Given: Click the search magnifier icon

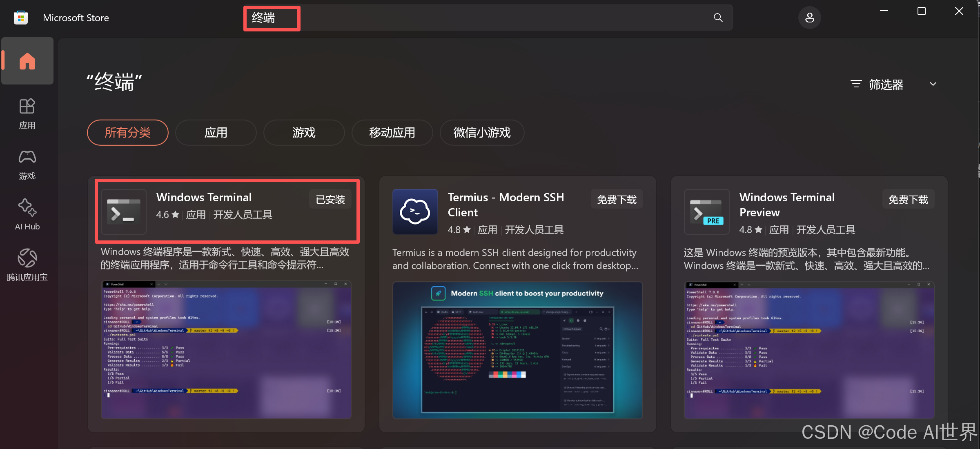Looking at the screenshot, I should tap(718, 18).
